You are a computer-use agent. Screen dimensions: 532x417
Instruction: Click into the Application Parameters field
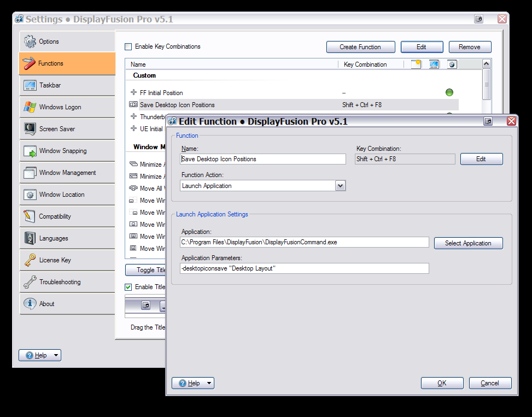tap(304, 268)
